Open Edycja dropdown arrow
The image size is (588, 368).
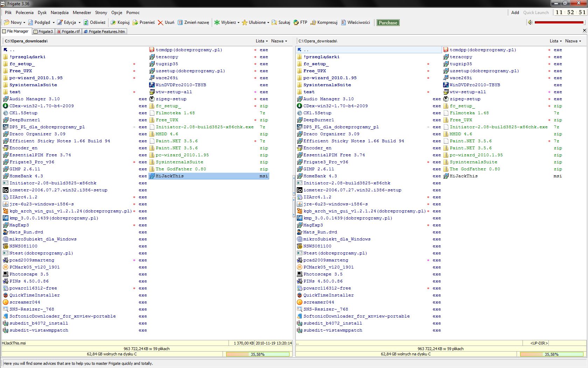click(x=79, y=22)
